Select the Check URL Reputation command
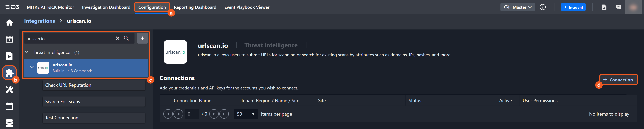This screenshot has height=129, width=644. [x=94, y=85]
